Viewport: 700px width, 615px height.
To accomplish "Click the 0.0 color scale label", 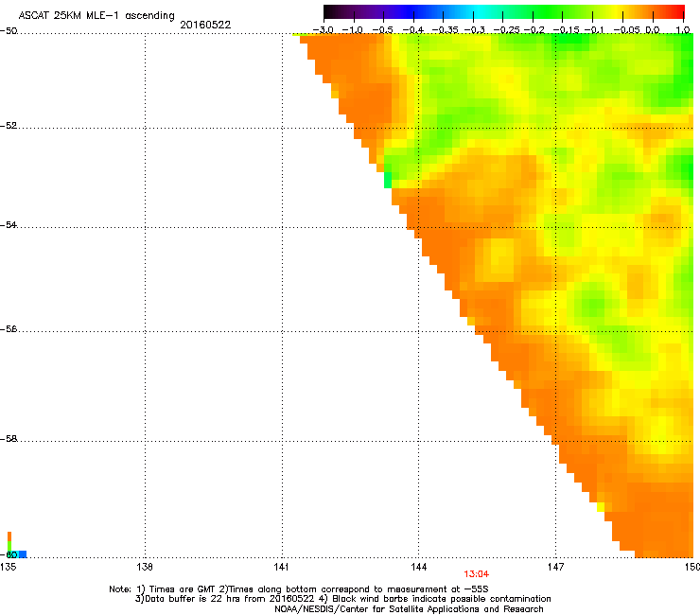I will 653,30.
